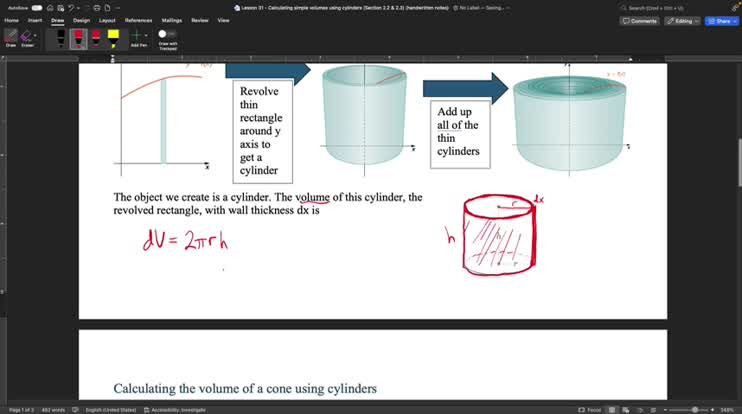The height and width of the screenshot is (414, 742).
Task: Expand the Add Pen dropdown arrow
Action: [146, 35]
